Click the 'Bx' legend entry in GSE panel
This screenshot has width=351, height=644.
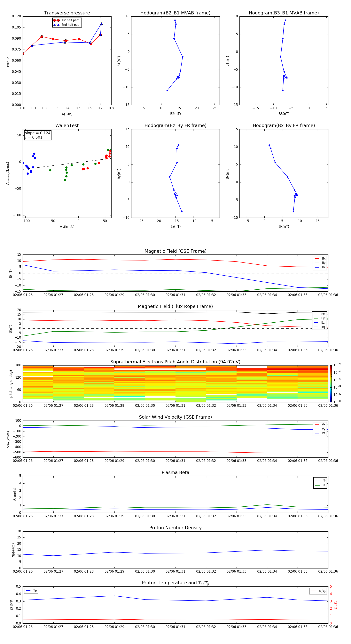(x=320, y=259)
